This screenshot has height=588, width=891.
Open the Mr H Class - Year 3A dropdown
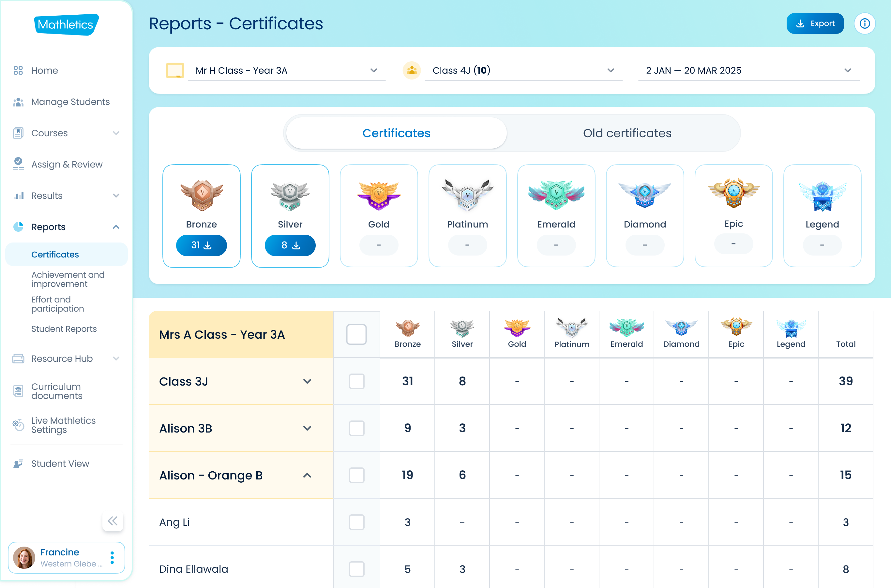click(287, 70)
